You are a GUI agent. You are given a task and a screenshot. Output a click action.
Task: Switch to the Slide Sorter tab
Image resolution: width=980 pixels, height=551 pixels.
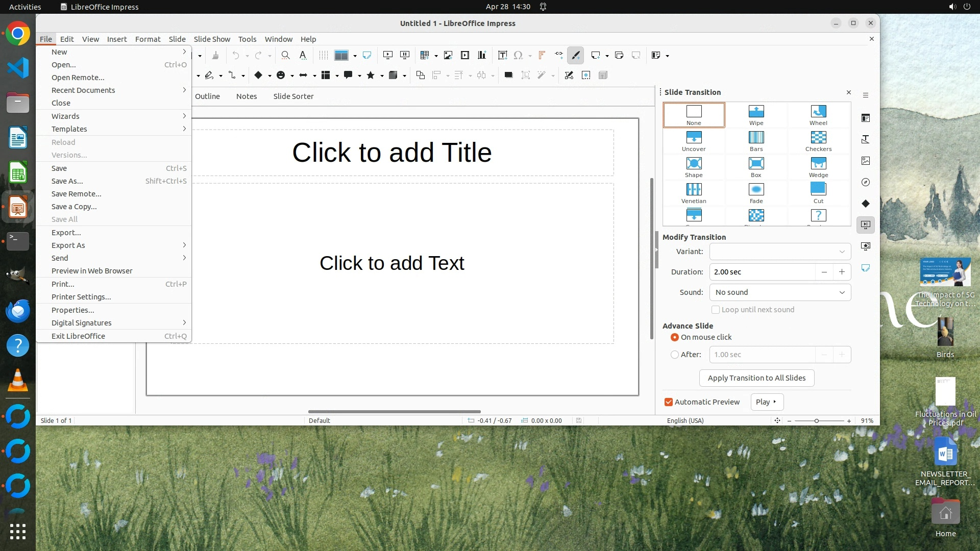(293, 96)
